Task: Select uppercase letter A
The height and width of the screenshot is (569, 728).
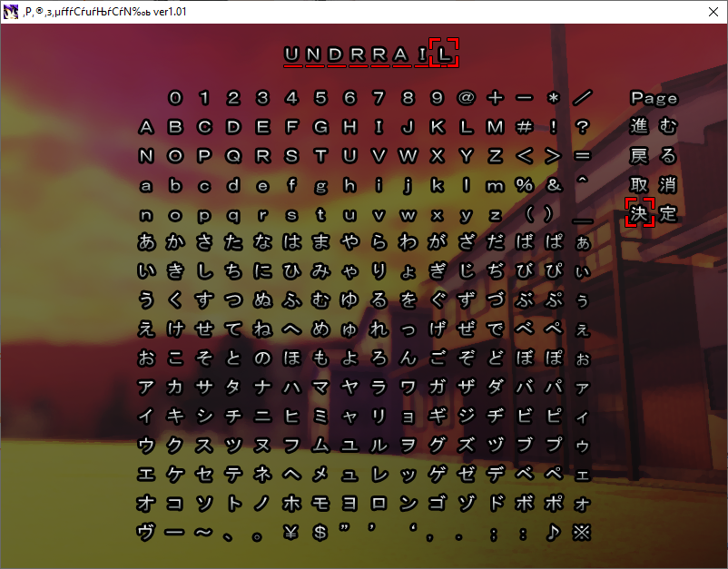Action: point(146,127)
